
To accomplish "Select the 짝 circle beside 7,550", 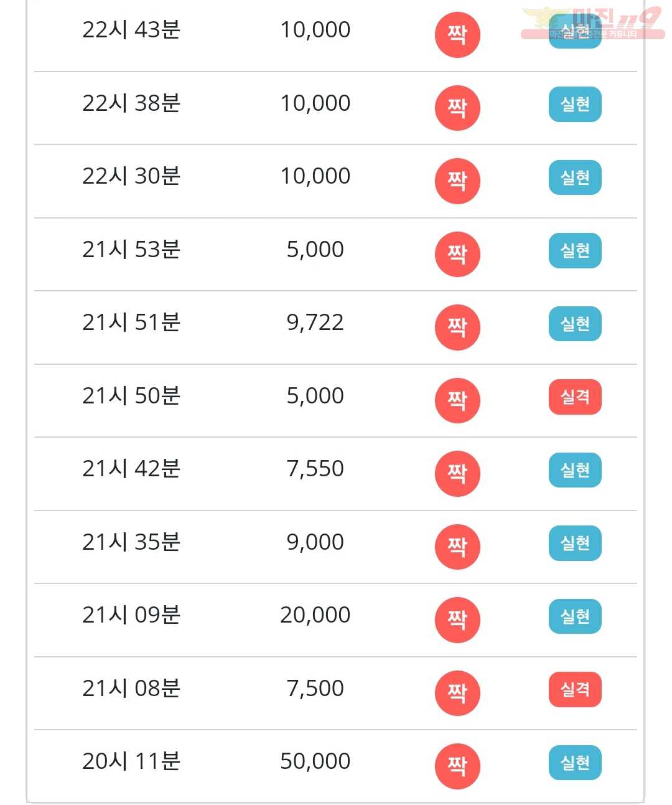I will pyautogui.click(x=457, y=474).
